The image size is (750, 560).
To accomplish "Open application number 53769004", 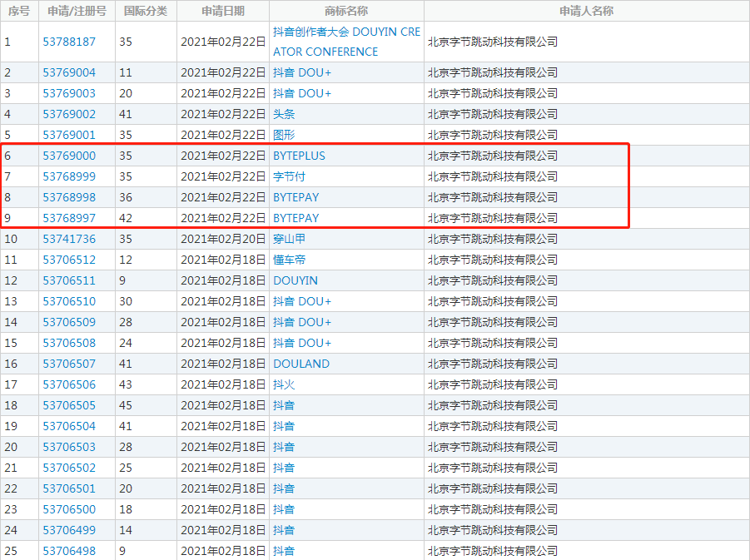I will (x=69, y=72).
